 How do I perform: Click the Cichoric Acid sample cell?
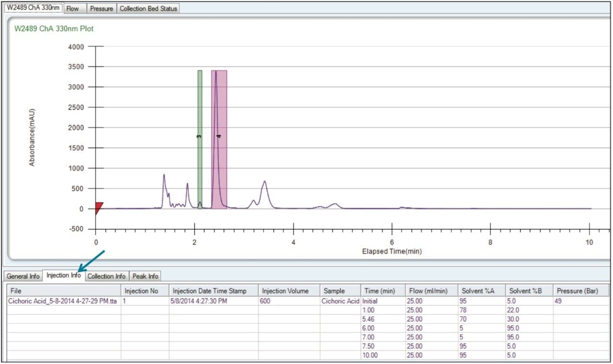point(340,301)
